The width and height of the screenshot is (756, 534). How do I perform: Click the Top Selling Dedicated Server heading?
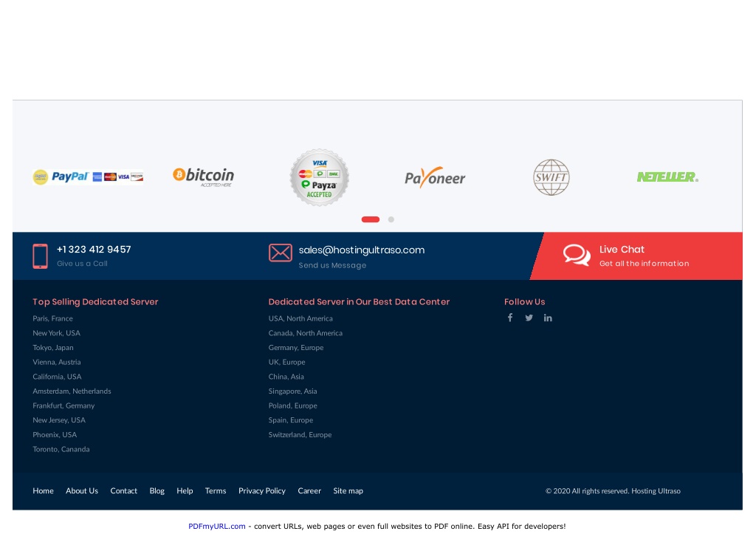[95, 302]
